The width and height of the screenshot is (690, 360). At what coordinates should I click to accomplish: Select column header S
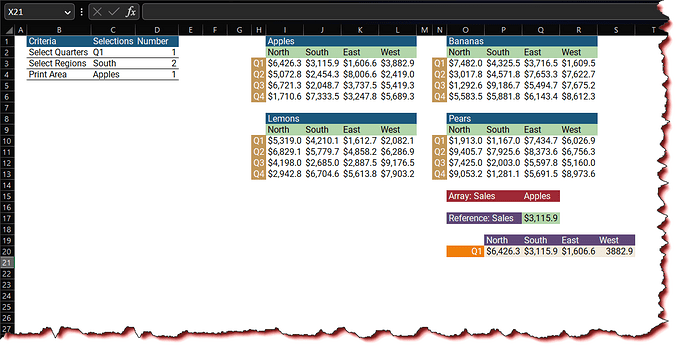click(616, 30)
